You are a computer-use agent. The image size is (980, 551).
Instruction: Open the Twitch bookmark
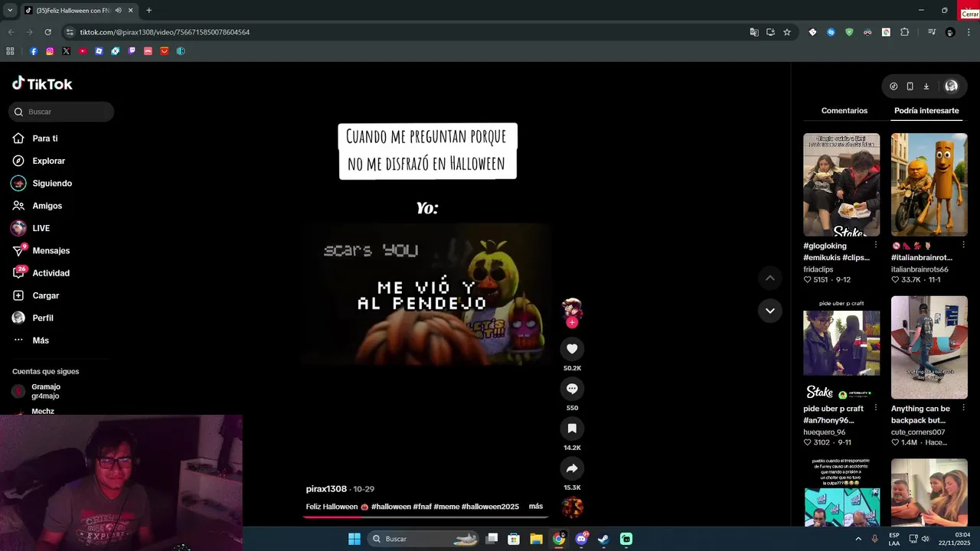click(132, 51)
